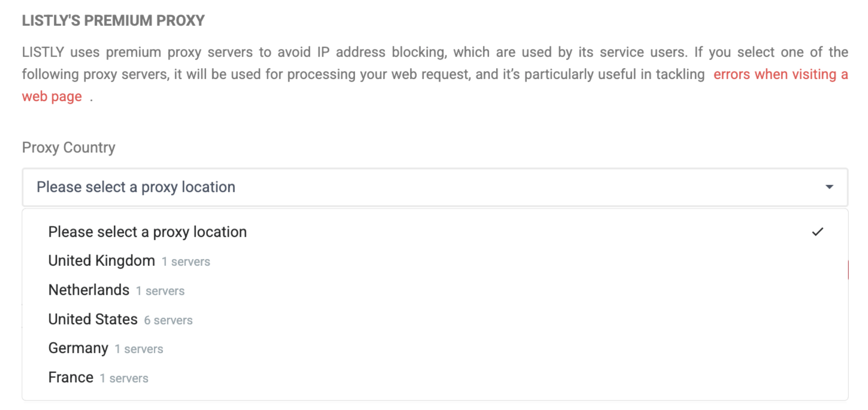The image size is (868, 410).
Task: Click the red scrollbar marker at right edge
Action: [848, 270]
